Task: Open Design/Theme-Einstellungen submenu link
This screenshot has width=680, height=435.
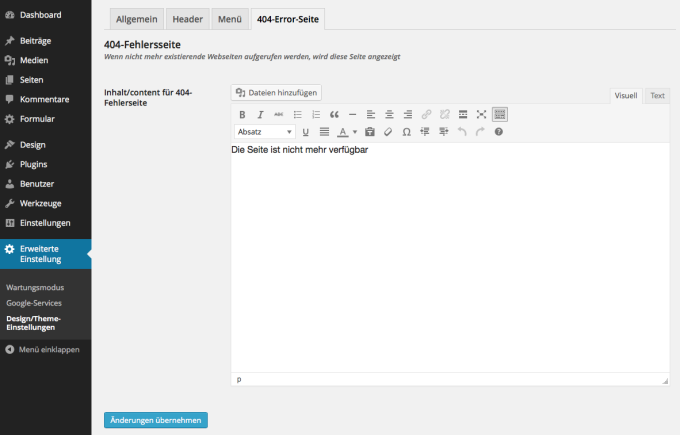Action: pyautogui.click(x=33, y=323)
